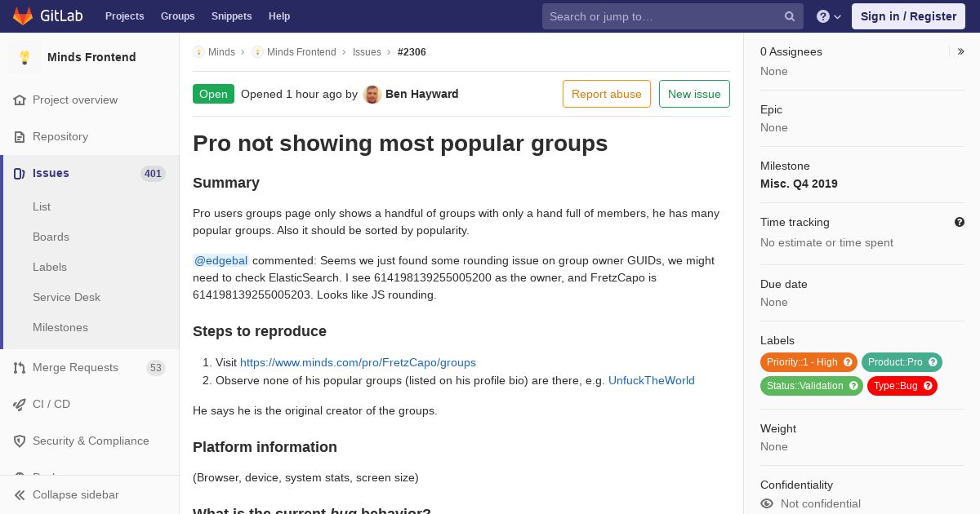
Task: Click Ben Hayward's avatar picture
Action: [x=372, y=94]
